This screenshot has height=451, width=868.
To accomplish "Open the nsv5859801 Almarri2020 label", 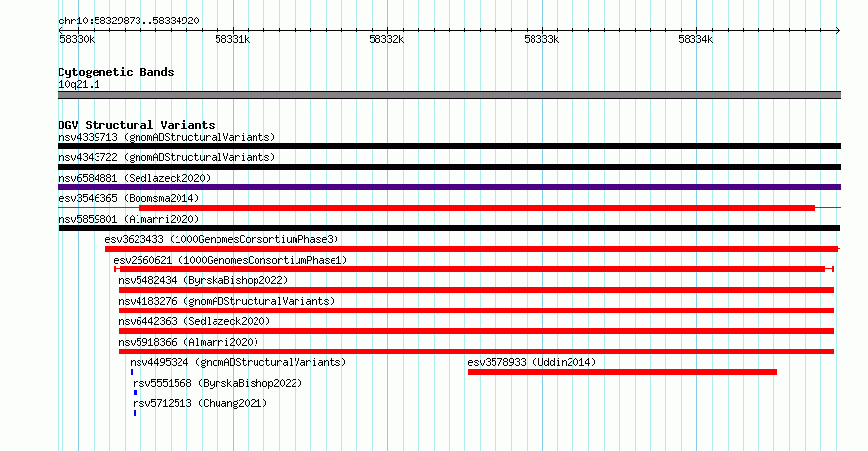I will [x=129, y=219].
